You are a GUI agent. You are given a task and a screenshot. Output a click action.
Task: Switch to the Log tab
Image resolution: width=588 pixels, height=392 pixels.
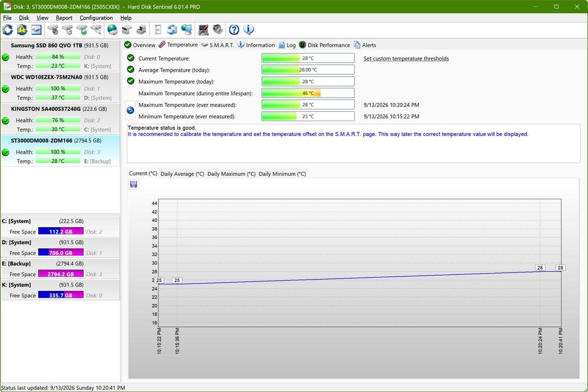[x=287, y=45]
